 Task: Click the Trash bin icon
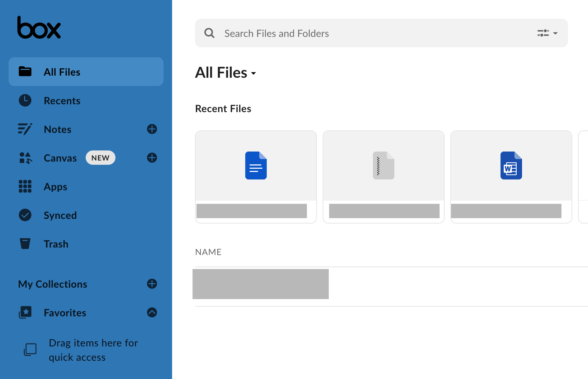pos(25,244)
